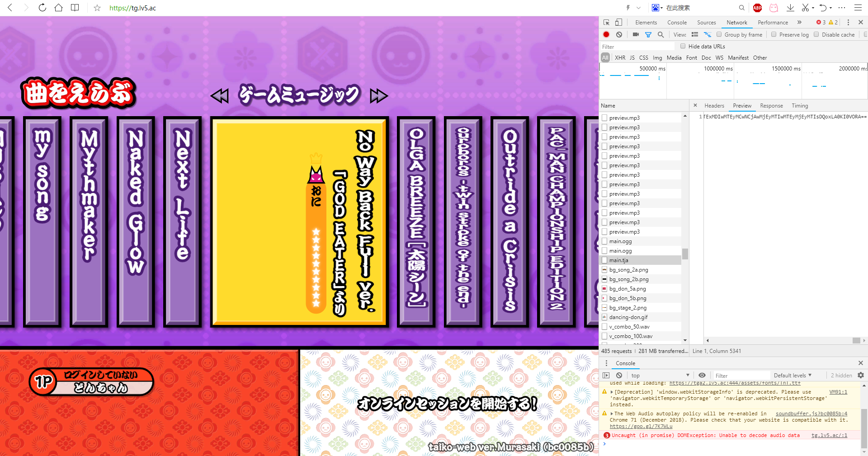Viewport: 868px width, 456px height.
Task: Open DevTools customize three-dot menu
Action: 848,22
